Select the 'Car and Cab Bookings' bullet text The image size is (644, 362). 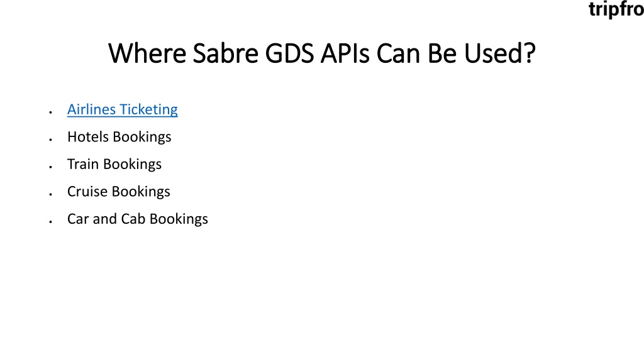click(x=138, y=219)
